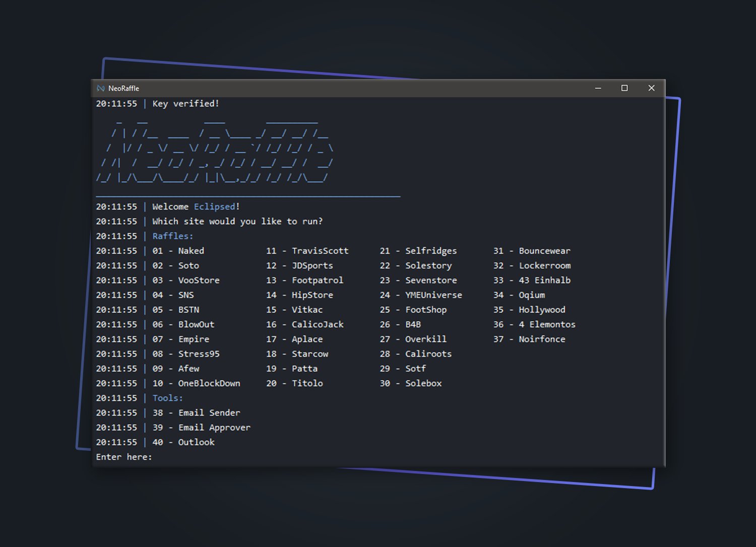Screen dimensions: 756x547
Task: Click 'Which site would you like to run?' line
Action: pyautogui.click(x=237, y=222)
